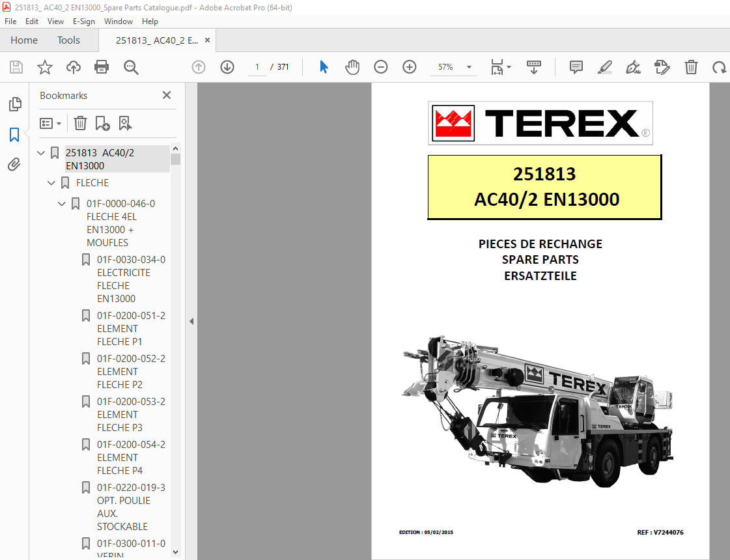The height and width of the screenshot is (560, 730).
Task: Switch to the Tools tab
Action: (68, 40)
